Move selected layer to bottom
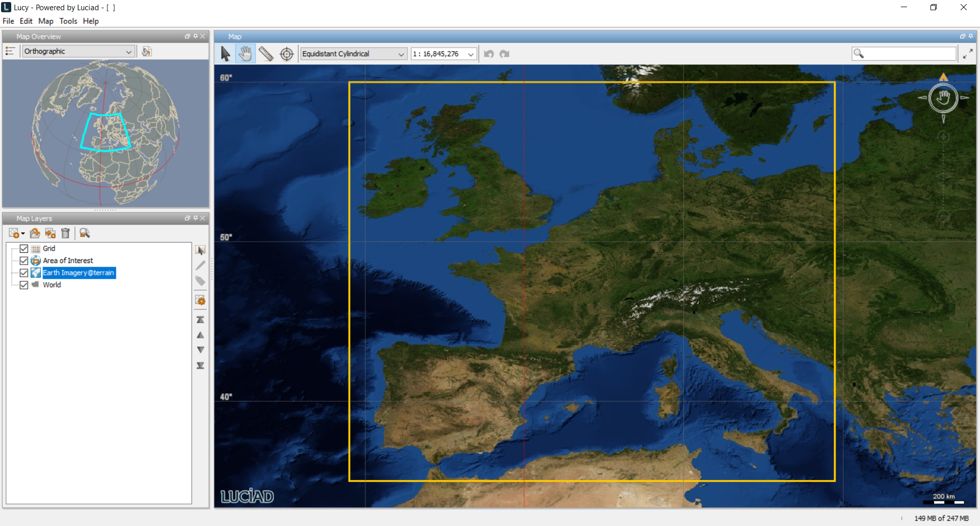980x526 pixels. coord(201,366)
